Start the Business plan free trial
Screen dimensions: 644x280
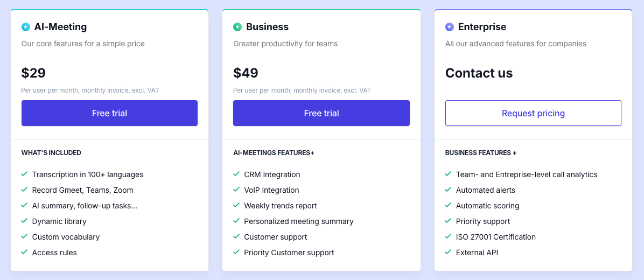pos(321,113)
